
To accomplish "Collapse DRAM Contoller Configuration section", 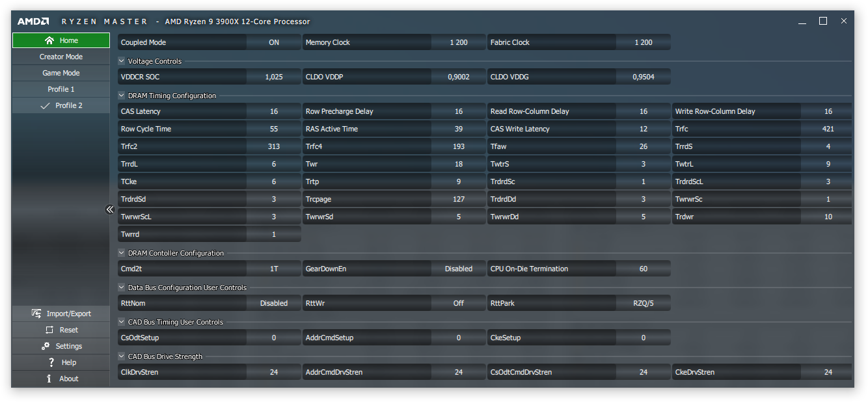I will coord(122,253).
